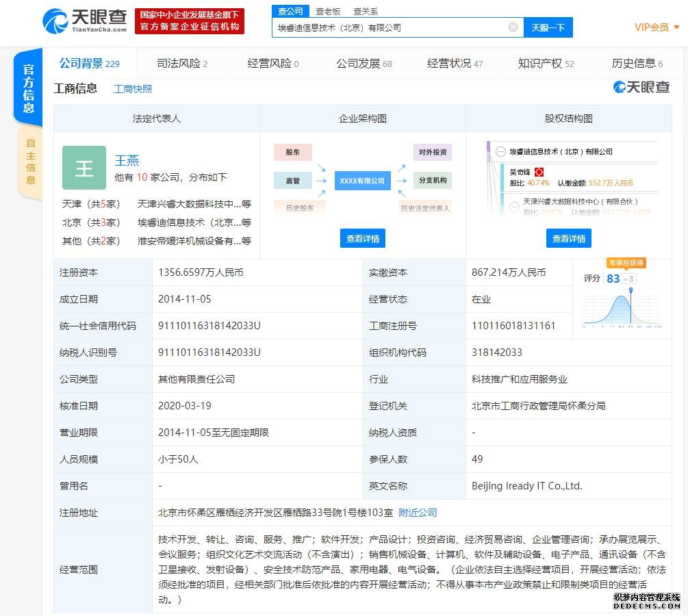Screen dimensions: 688x616
Task: Select the 自主信息 side tab
Action: (30, 162)
